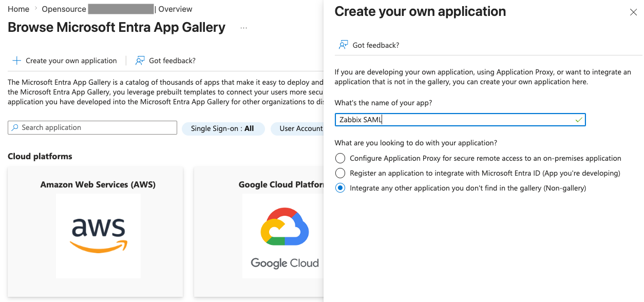Choose Register an application to integrate option
The image size is (644, 302).
point(339,173)
